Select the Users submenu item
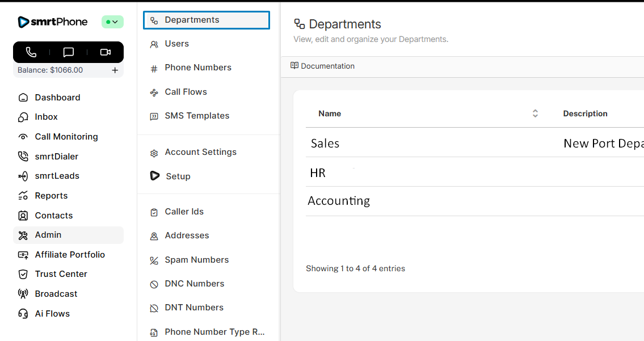This screenshot has width=644, height=341. point(176,44)
